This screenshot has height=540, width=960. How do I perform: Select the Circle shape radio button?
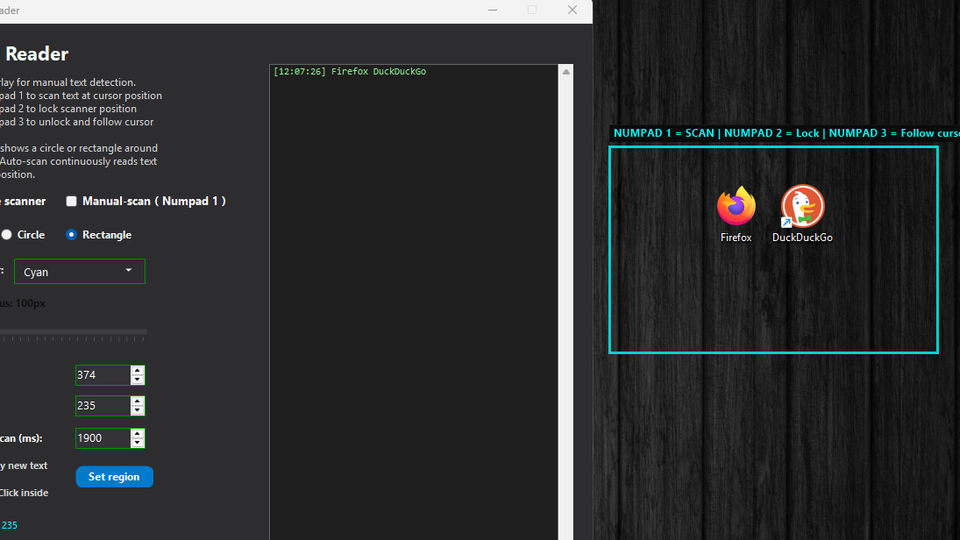tap(7, 235)
